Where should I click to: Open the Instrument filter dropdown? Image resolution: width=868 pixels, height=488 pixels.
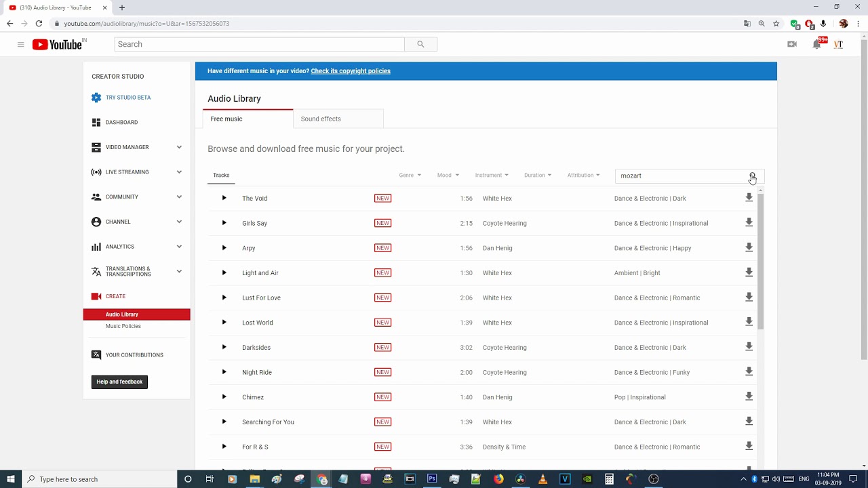[x=492, y=176]
